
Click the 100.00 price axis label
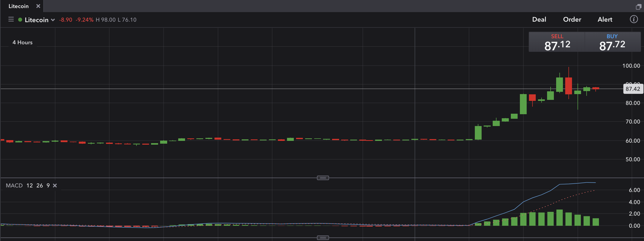point(631,66)
